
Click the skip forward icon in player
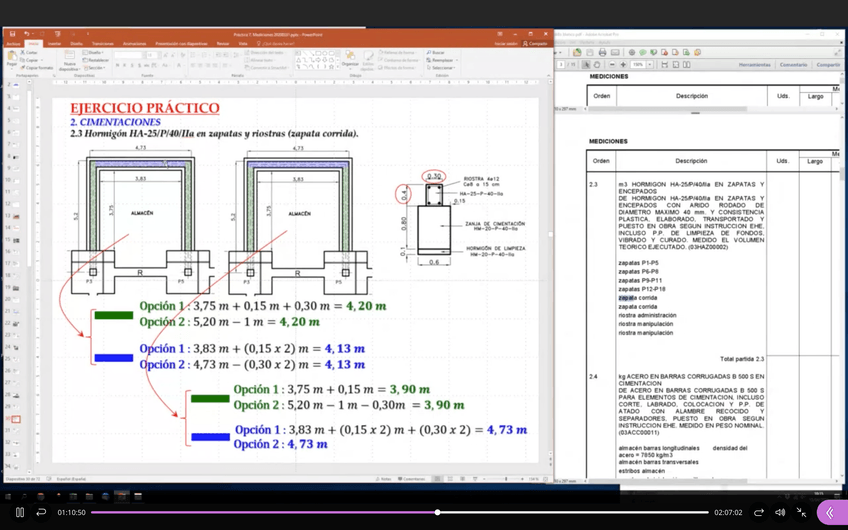tap(758, 512)
